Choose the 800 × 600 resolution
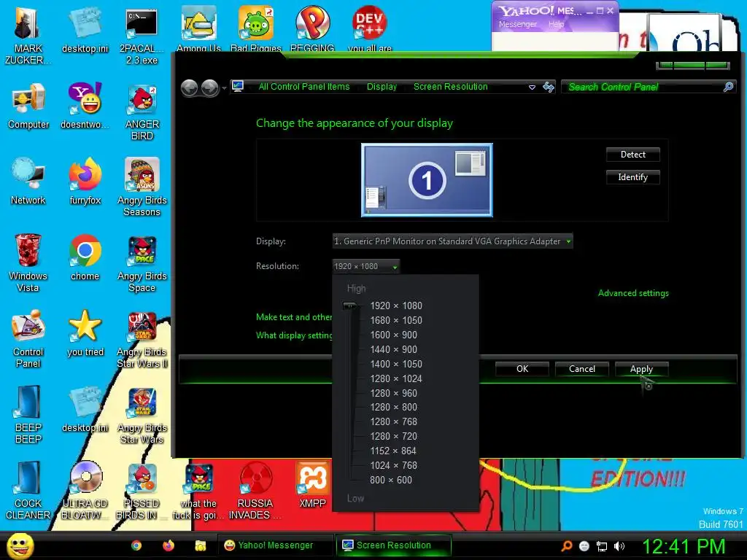 coord(391,480)
